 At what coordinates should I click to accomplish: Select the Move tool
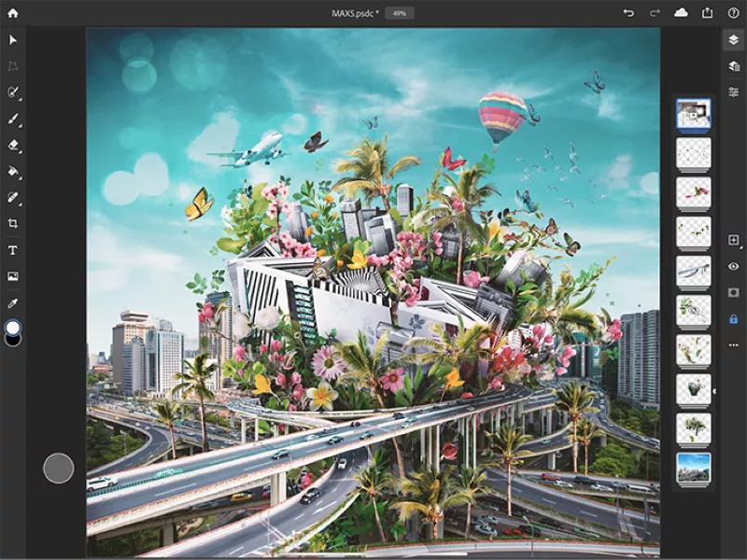[x=13, y=40]
